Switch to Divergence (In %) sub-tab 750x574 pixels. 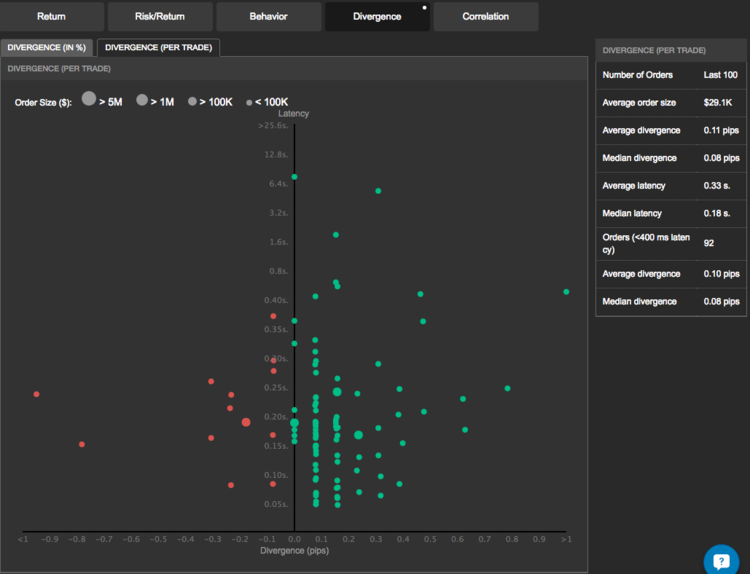pos(47,47)
